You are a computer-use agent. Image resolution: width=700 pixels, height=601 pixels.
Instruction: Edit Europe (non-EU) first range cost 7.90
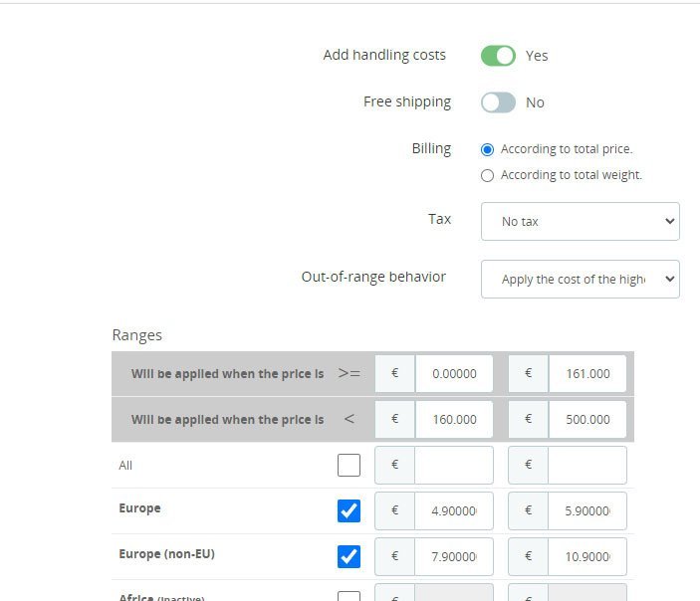point(453,556)
